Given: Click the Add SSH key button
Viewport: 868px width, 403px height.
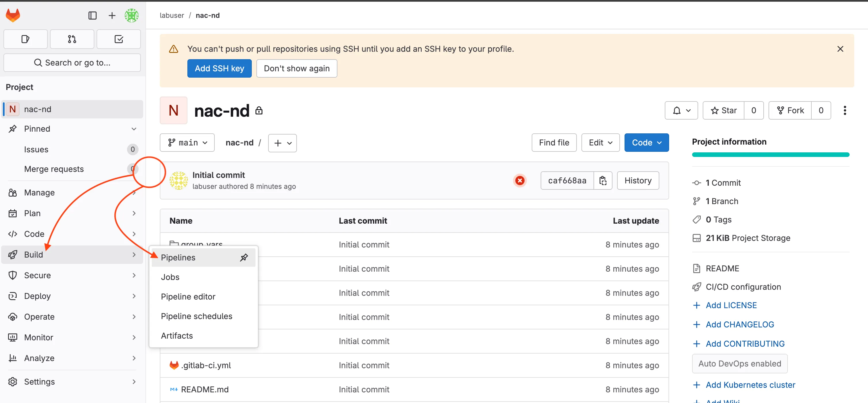Looking at the screenshot, I should (x=219, y=68).
